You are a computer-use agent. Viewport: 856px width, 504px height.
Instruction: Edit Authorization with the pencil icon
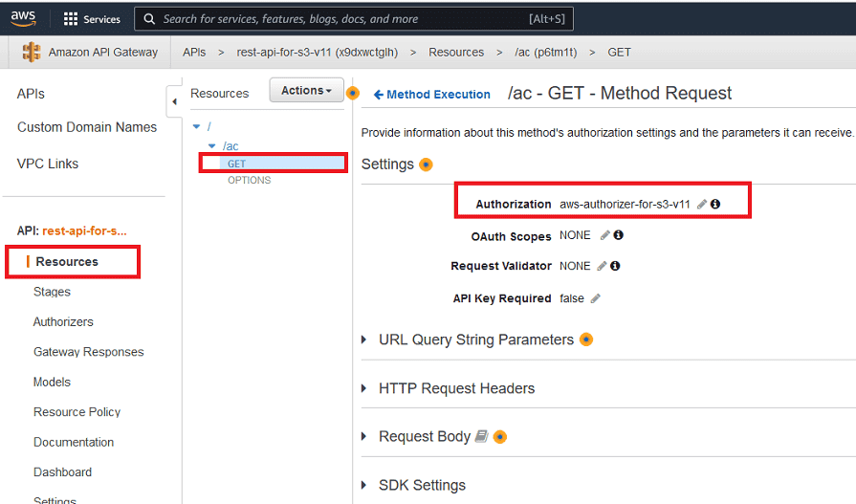pos(702,205)
